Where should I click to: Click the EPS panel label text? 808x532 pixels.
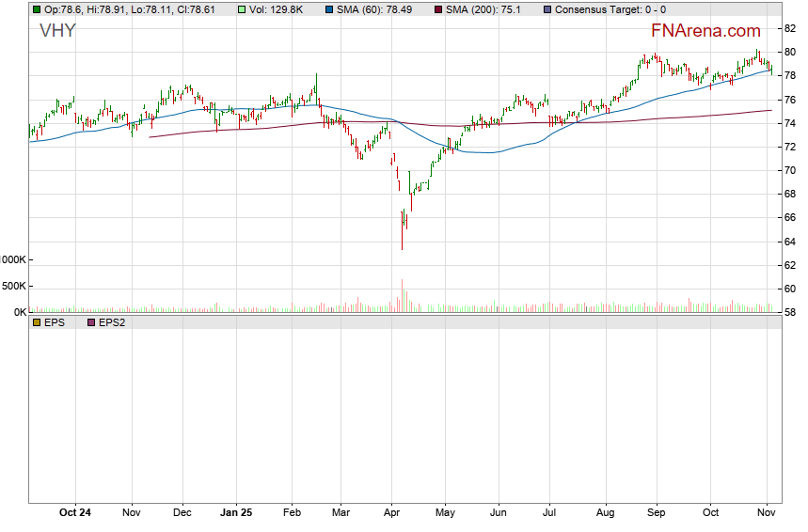(x=53, y=322)
